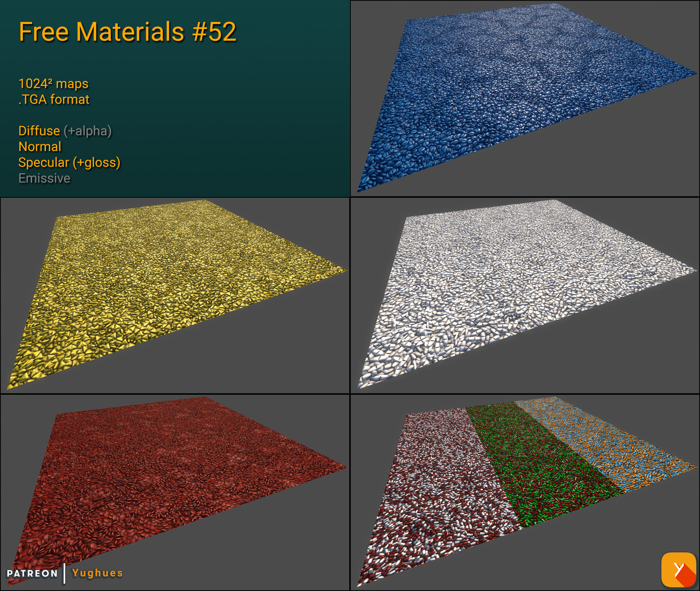This screenshot has height=591, width=700.
Task: Toggle the "Normal" map option
Action: coord(39,147)
